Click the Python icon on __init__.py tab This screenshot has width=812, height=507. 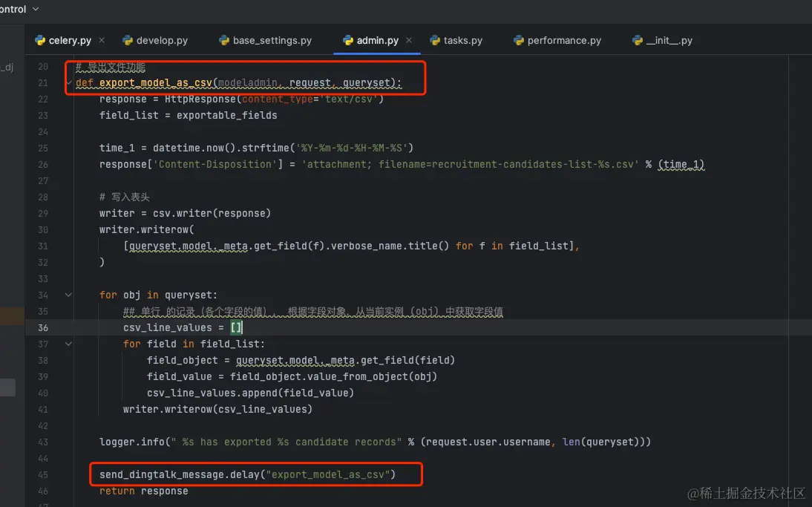pos(637,40)
